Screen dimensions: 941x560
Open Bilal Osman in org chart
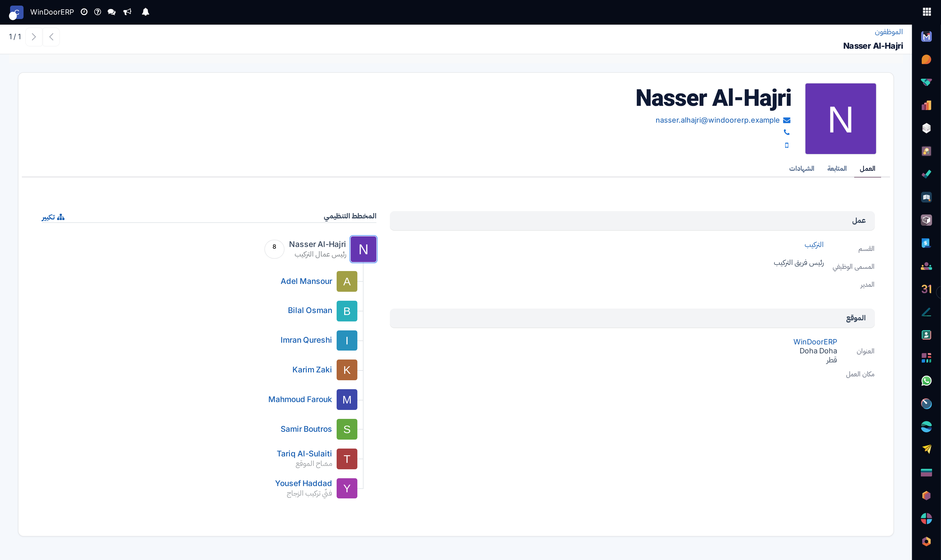310,311
